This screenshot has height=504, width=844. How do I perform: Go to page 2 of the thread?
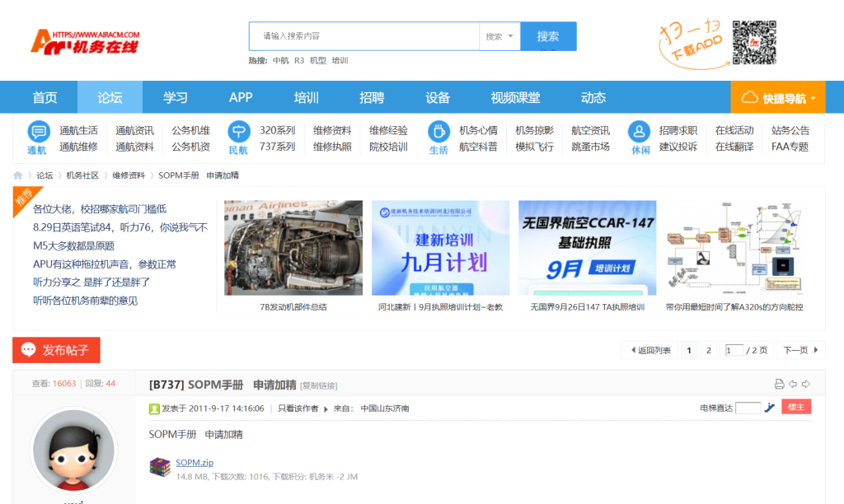708,350
